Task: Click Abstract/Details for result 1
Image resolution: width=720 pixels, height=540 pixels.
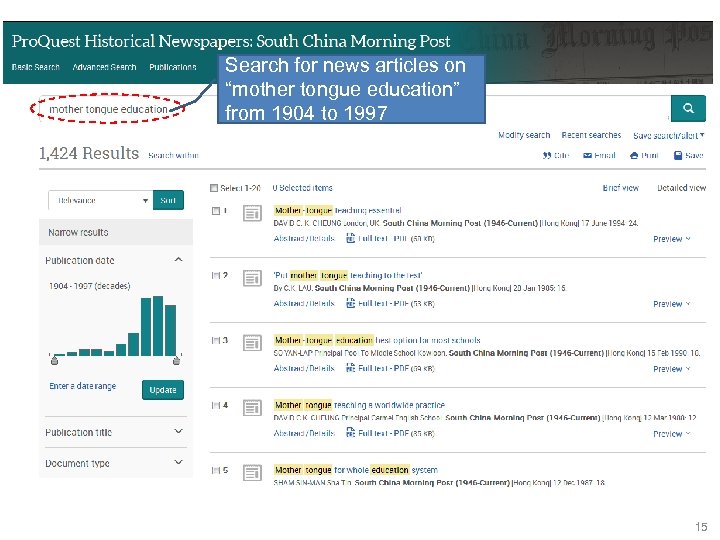Action: (304, 238)
